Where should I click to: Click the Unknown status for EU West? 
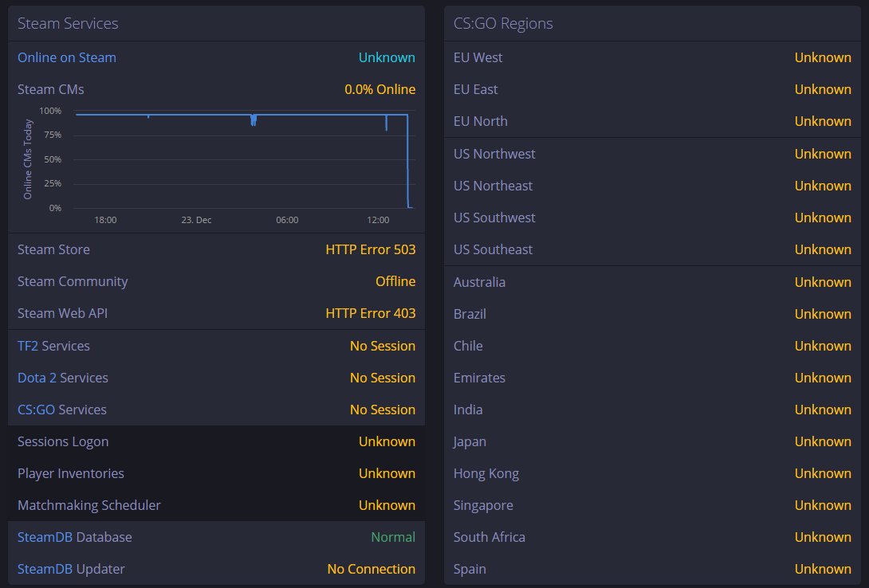pos(823,57)
